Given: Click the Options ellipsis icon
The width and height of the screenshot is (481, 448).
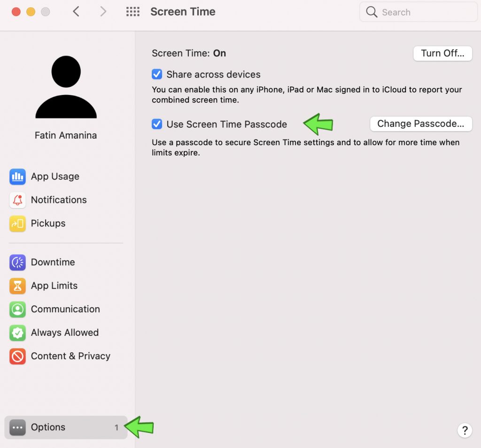Looking at the screenshot, I should click(17, 427).
